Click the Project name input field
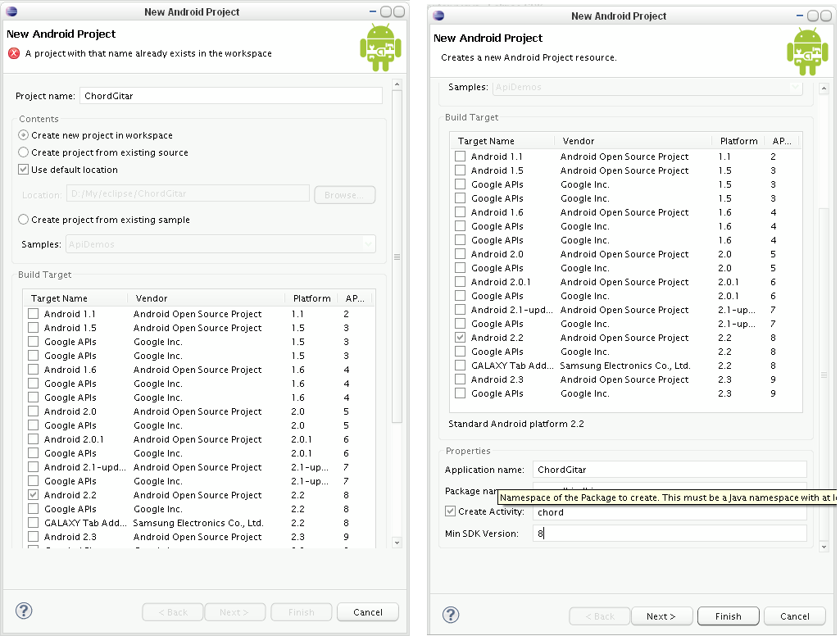Image resolution: width=840 pixels, height=636 pixels. click(x=231, y=95)
